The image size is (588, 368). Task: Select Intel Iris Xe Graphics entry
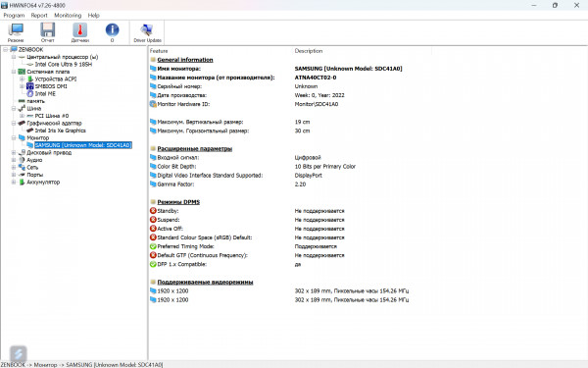point(61,131)
